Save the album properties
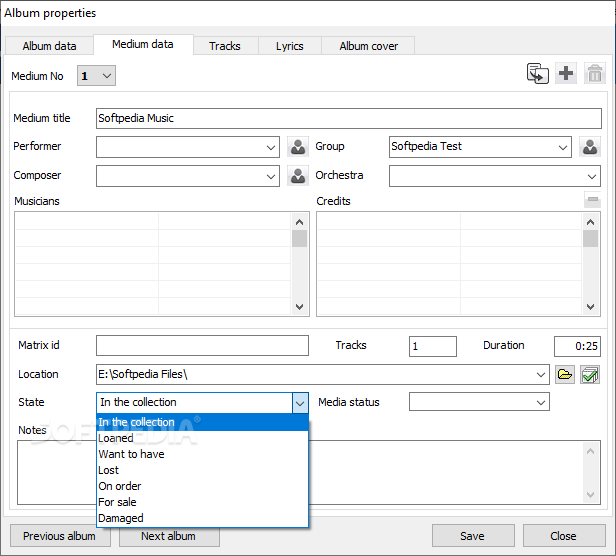The width and height of the screenshot is (616, 556). [473, 536]
